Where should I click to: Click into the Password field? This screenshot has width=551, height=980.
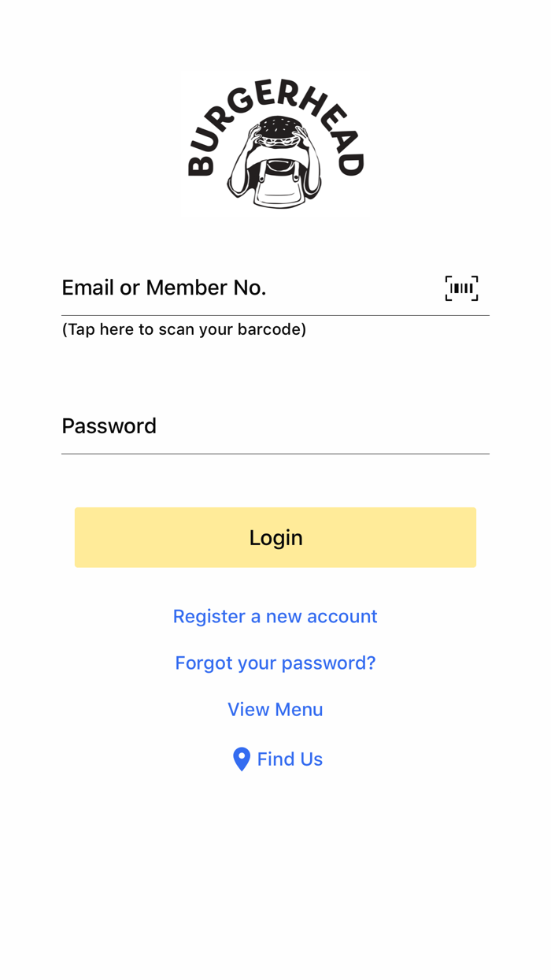pos(275,426)
